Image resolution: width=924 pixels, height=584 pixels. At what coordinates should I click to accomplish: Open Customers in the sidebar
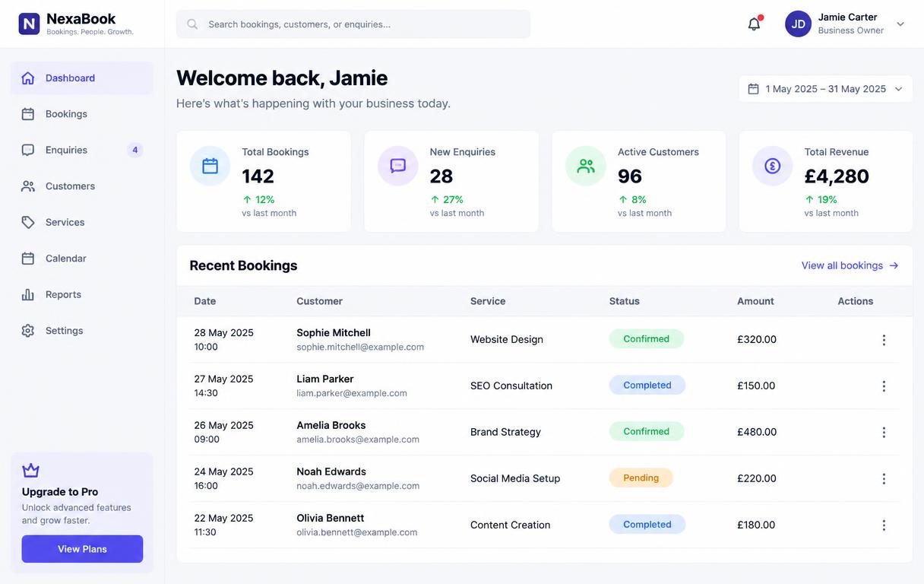point(82,186)
